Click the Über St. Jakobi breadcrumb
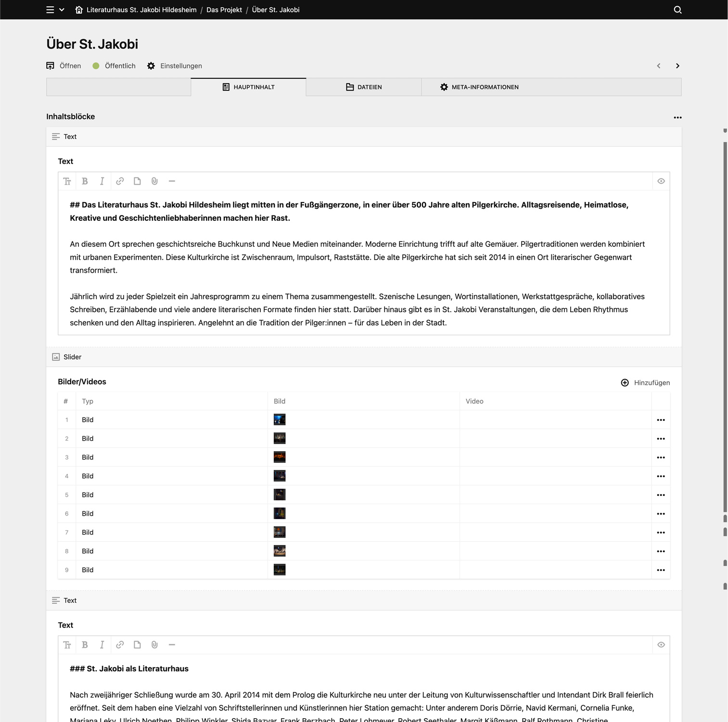Image resolution: width=728 pixels, height=722 pixels. [x=276, y=10]
